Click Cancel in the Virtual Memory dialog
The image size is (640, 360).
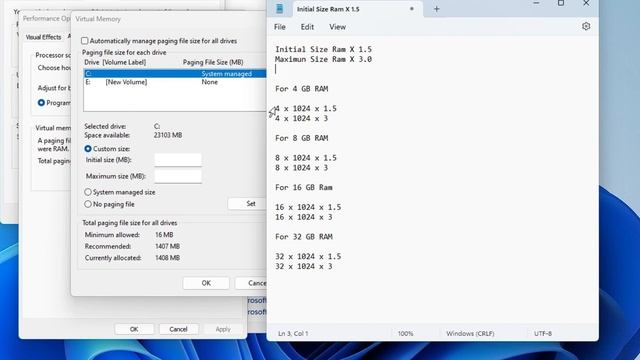pos(251,283)
